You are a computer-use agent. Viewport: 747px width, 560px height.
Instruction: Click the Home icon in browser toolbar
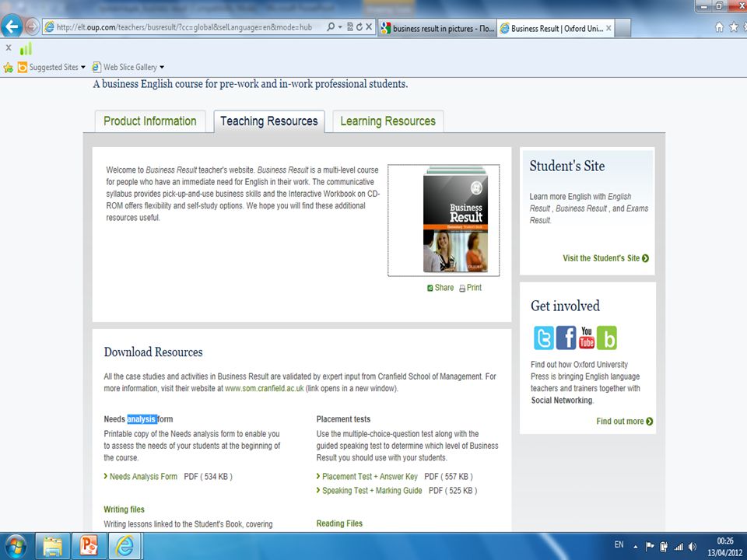click(x=719, y=27)
